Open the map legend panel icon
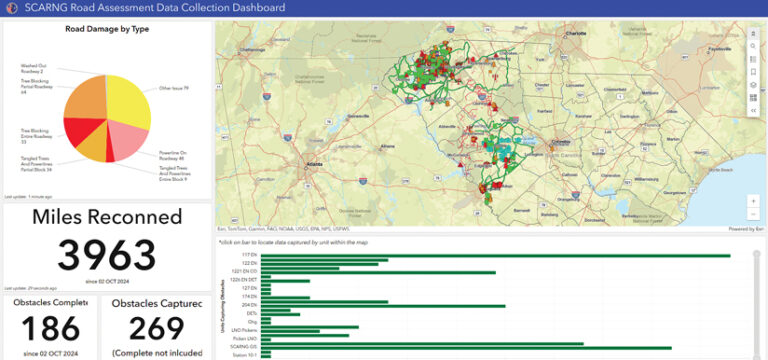Image resolution: width=768 pixels, height=360 pixels. coord(753,59)
